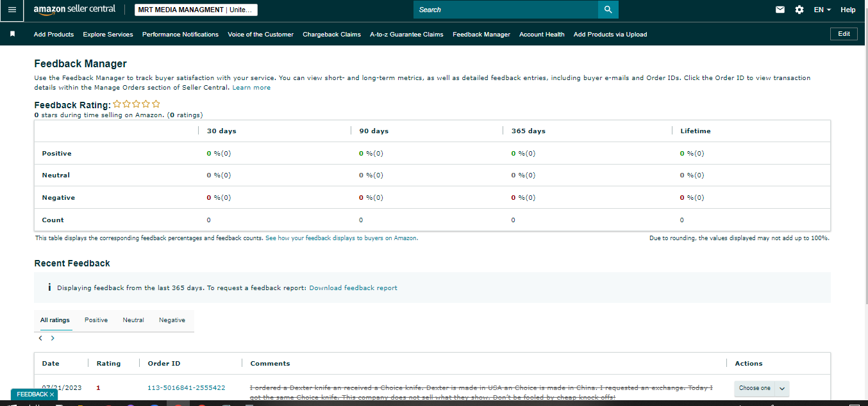
Task: Select the All ratings tab
Action: [55, 320]
